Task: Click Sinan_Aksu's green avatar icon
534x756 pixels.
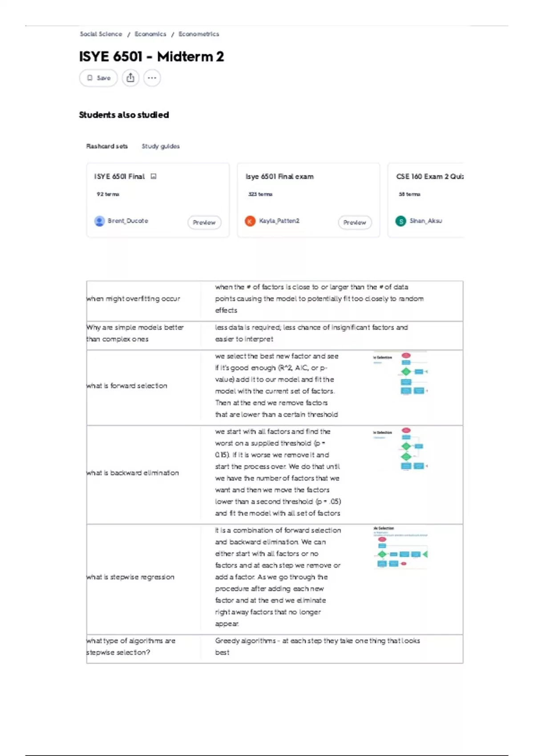Action: click(401, 221)
